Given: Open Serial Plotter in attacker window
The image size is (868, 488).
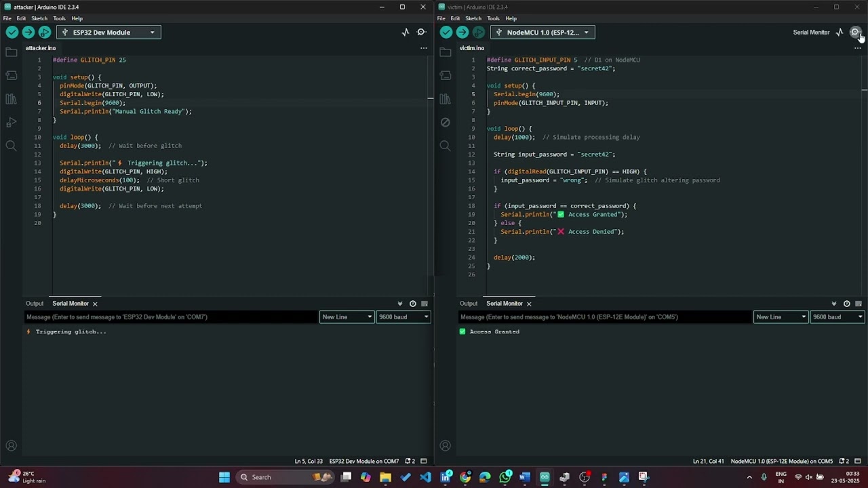Looking at the screenshot, I should click(x=406, y=32).
